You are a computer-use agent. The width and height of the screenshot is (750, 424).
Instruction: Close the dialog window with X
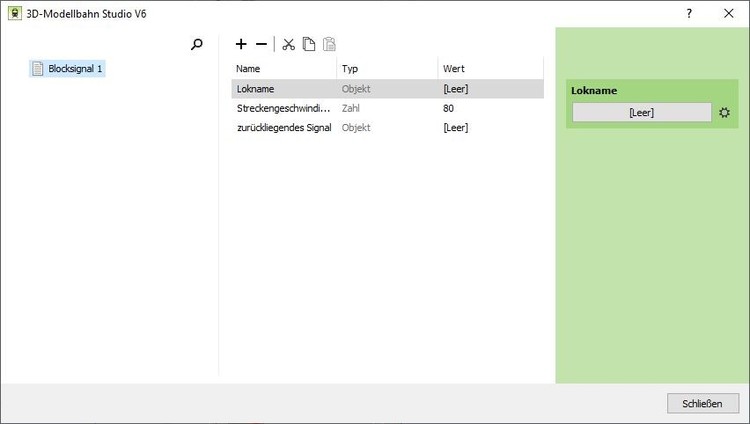click(728, 13)
